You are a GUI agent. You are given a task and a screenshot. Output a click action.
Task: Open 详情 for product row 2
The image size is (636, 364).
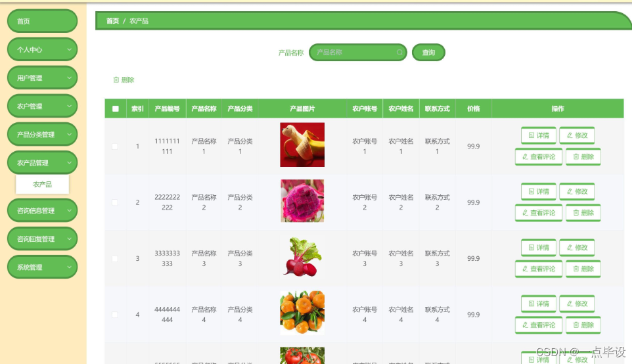538,192
